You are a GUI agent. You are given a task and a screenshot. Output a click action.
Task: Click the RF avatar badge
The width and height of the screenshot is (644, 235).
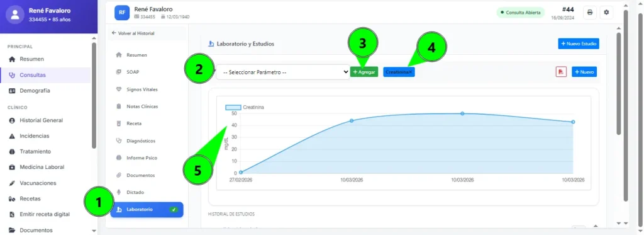122,13
